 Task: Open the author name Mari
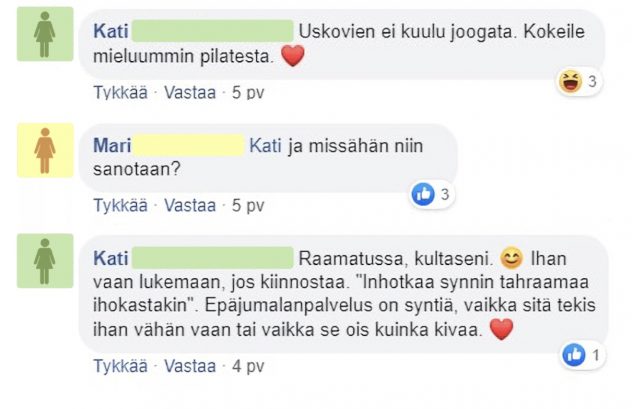(112, 146)
